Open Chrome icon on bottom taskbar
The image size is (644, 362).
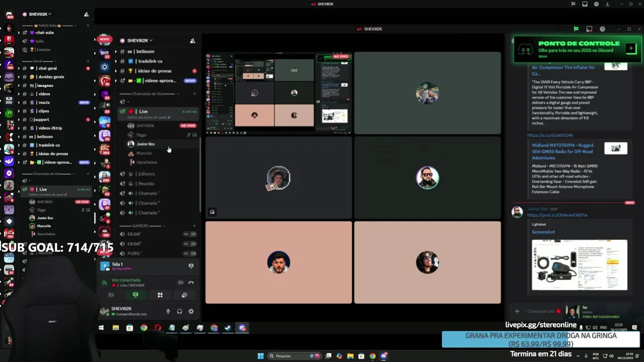(x=372, y=356)
